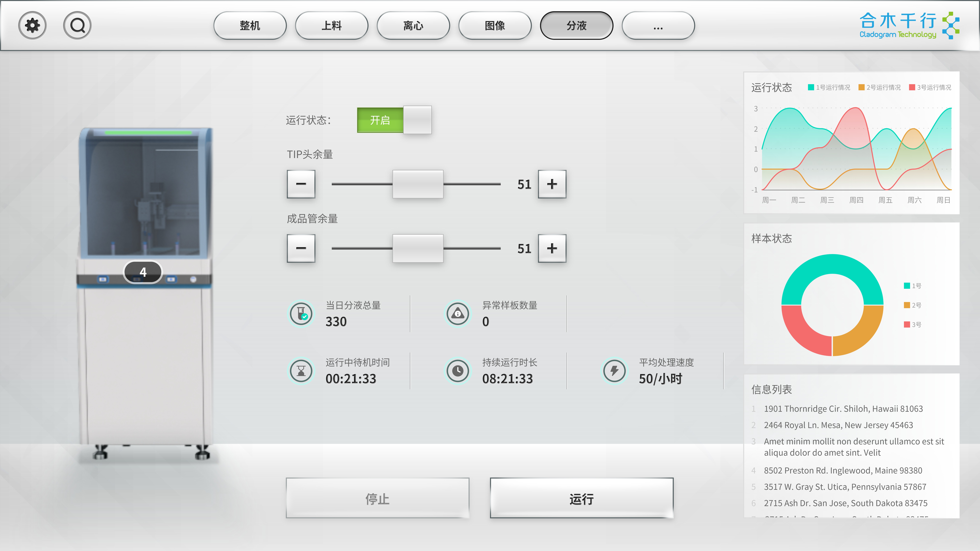Decrease 成品管余量 with the minus button
Screen dimensions: 980x551
(301, 248)
